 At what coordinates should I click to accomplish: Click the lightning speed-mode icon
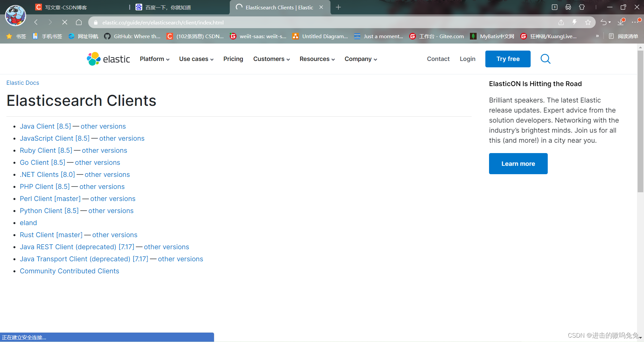575,22
